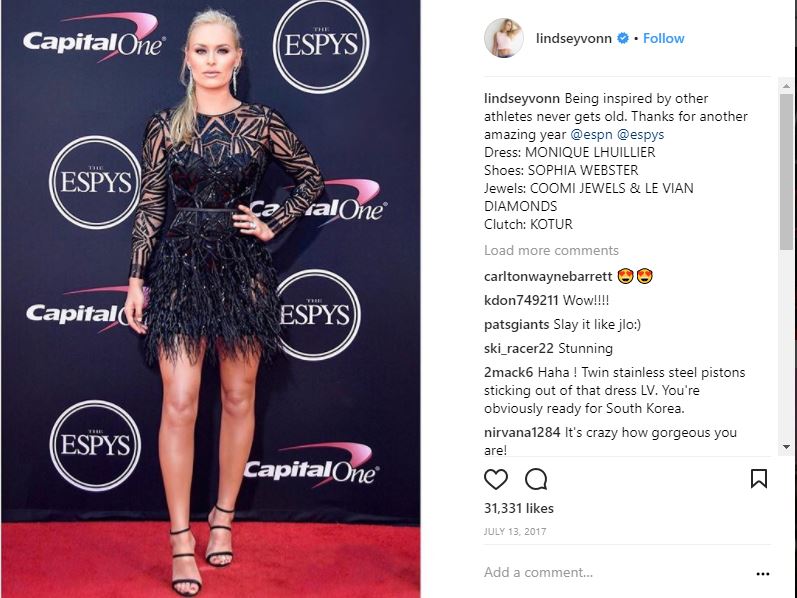This screenshot has height=598, width=797.
Task: Visit kdon749211's profile from comments
Action: [521, 301]
